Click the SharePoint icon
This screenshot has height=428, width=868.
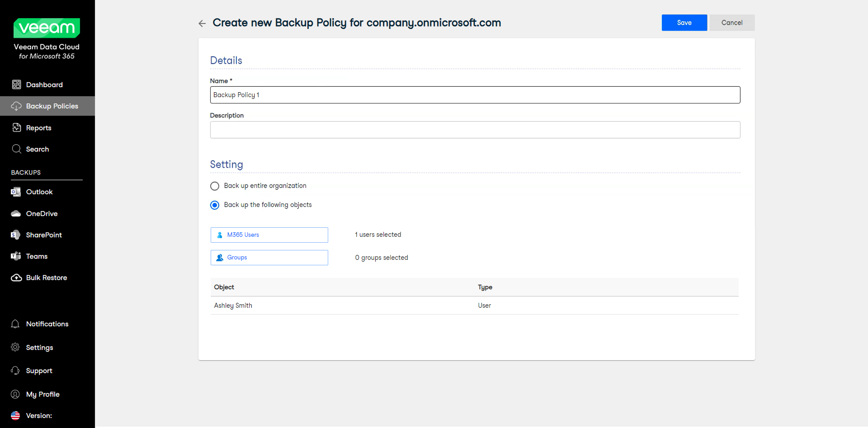(x=16, y=235)
